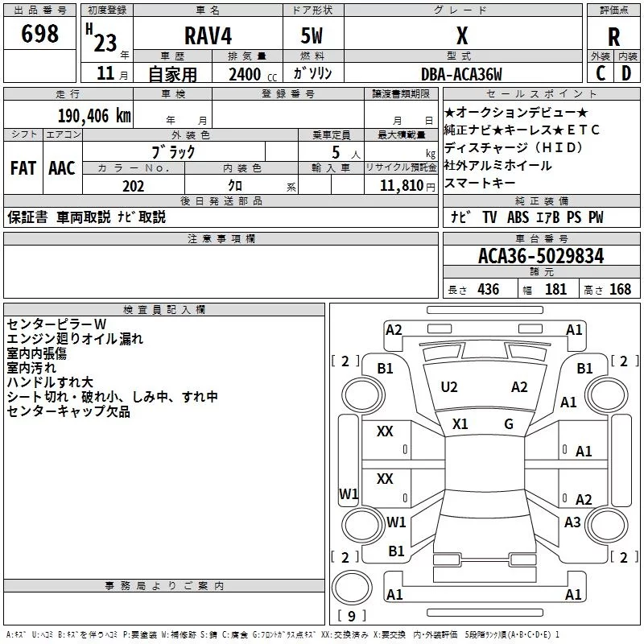Click displacement value 2400 cc
The image size is (644, 644).
click(x=253, y=74)
